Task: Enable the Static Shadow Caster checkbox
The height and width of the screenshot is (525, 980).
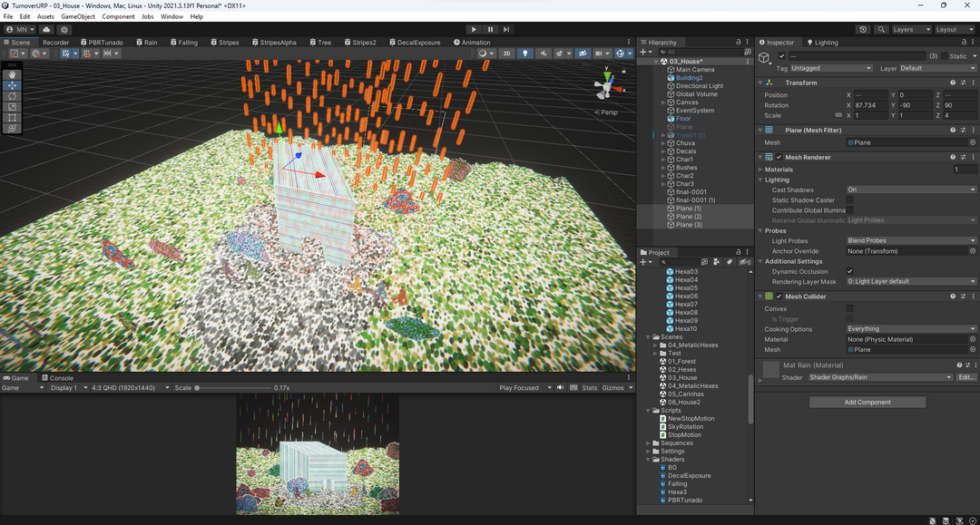Action: (850, 199)
